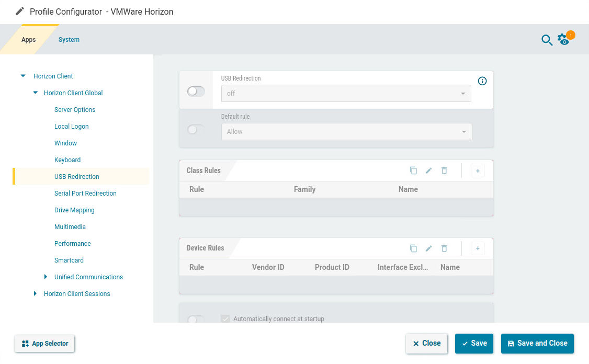
Task: Click the App Selector button
Action: (x=44, y=343)
